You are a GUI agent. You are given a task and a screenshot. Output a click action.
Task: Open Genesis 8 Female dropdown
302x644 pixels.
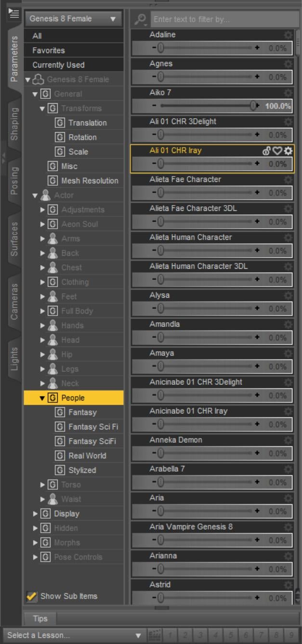73,19
